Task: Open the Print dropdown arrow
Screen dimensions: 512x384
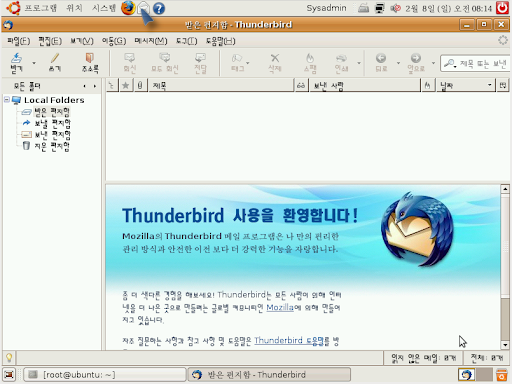Action: (x=359, y=63)
